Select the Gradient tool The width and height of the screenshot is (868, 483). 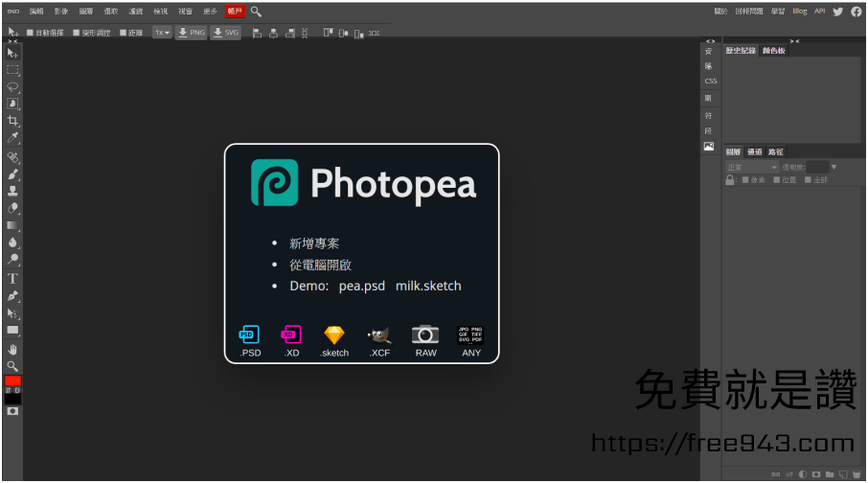click(12, 225)
